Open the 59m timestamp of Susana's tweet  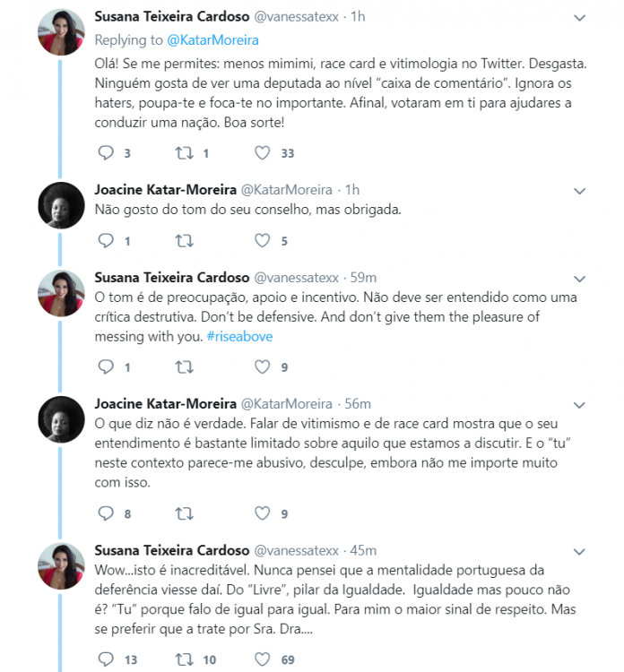363,277
